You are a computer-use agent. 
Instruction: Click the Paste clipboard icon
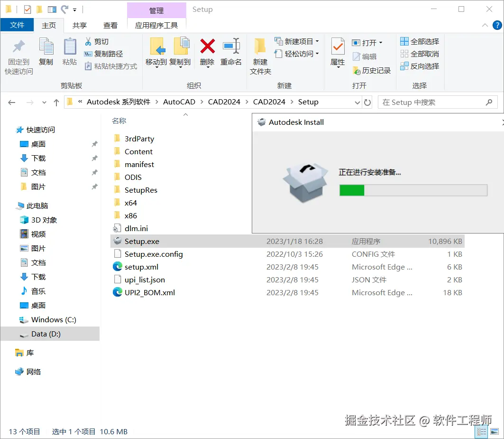pos(70,47)
